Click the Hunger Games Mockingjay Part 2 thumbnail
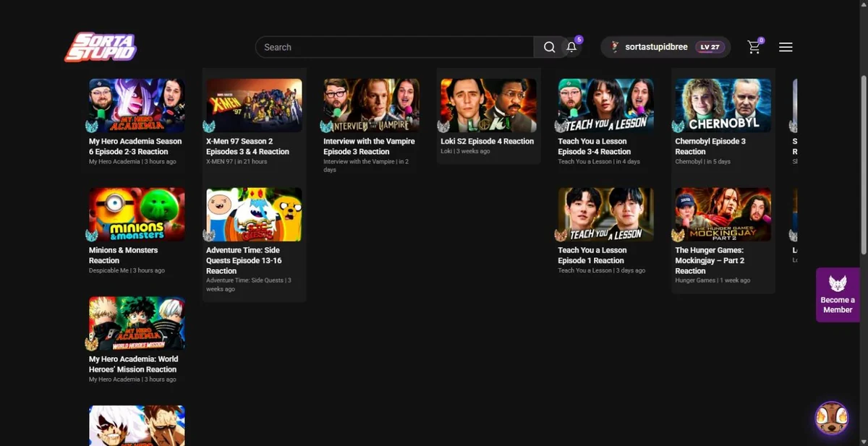This screenshot has width=868, height=446. (x=723, y=214)
